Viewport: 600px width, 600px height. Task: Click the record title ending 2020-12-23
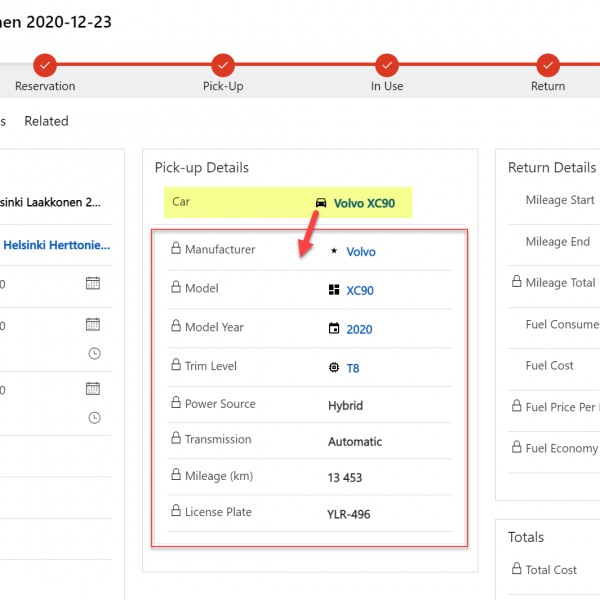pos(55,22)
